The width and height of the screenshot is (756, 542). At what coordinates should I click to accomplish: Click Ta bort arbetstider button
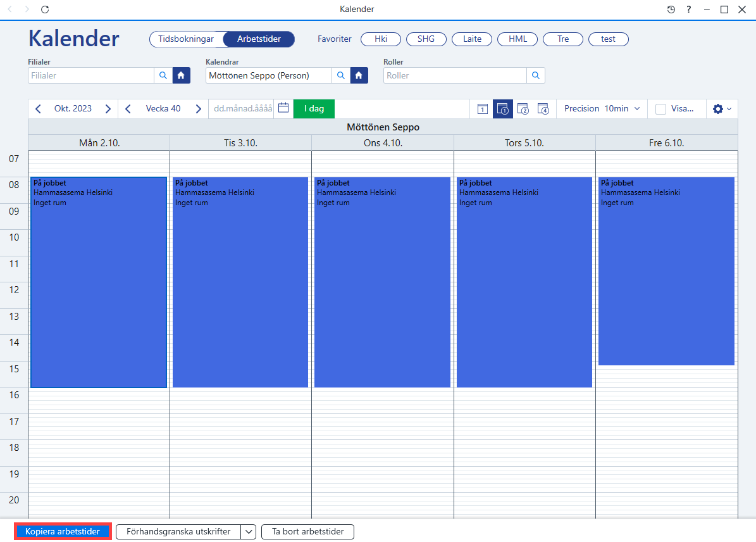pyautogui.click(x=307, y=532)
